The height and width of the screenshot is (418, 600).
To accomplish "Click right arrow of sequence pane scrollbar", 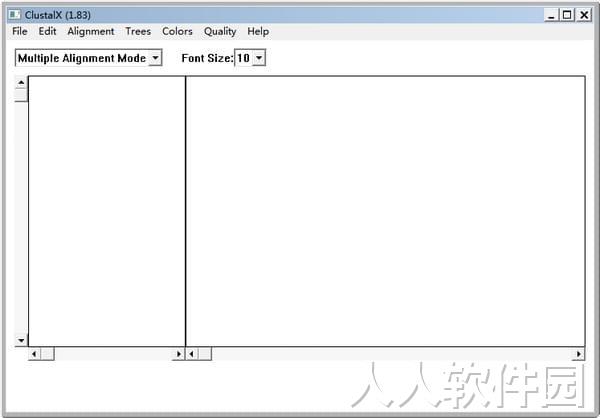I will coord(579,354).
